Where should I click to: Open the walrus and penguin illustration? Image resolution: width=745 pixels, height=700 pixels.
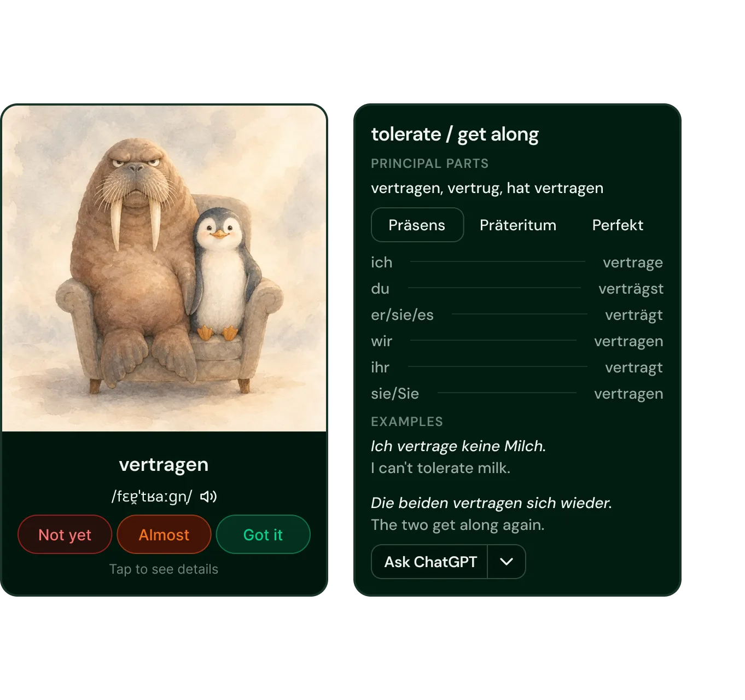(164, 268)
